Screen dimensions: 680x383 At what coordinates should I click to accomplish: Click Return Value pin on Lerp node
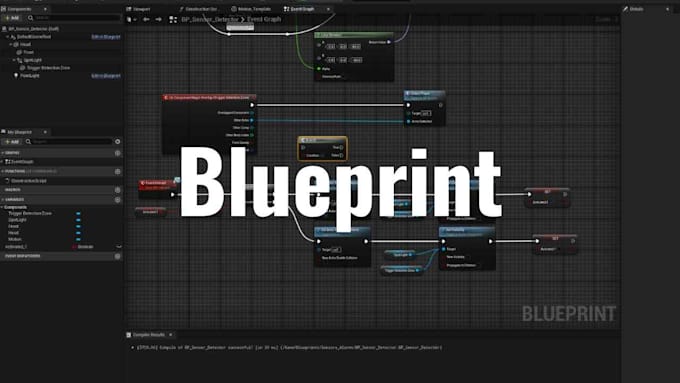point(389,42)
